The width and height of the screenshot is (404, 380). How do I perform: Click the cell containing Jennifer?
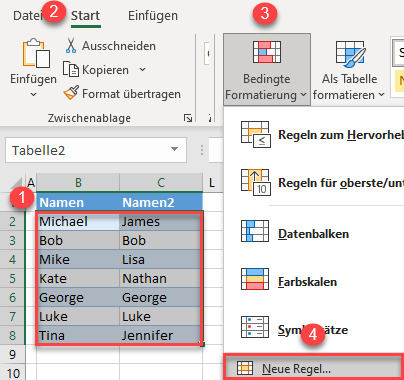tap(161, 335)
